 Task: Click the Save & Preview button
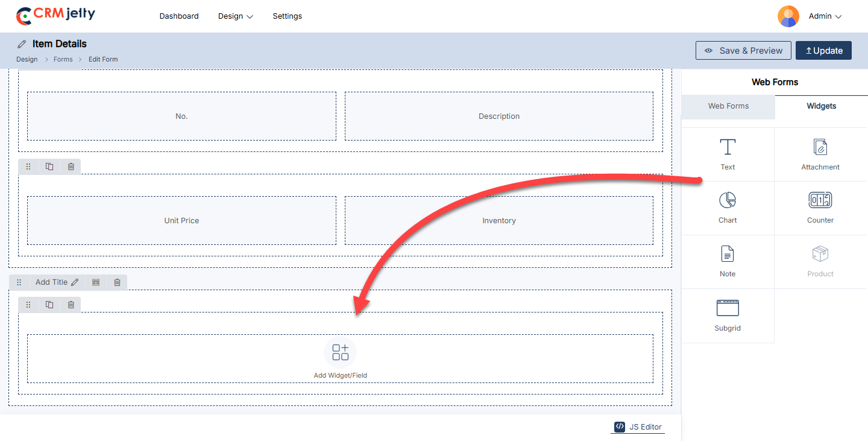click(x=743, y=51)
